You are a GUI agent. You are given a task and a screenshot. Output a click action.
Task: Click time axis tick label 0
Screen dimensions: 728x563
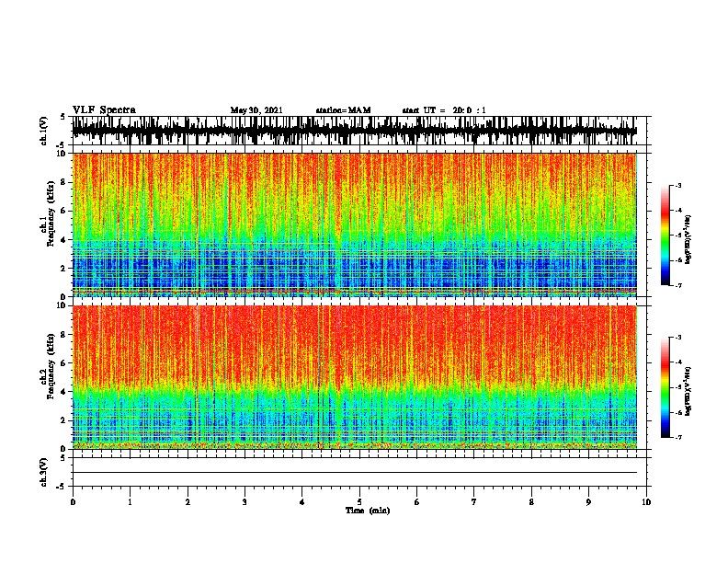pyautogui.click(x=73, y=502)
